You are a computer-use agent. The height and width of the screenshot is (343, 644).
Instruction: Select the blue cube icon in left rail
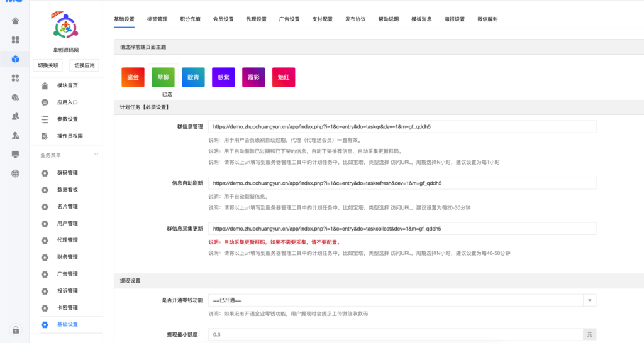tap(15, 59)
